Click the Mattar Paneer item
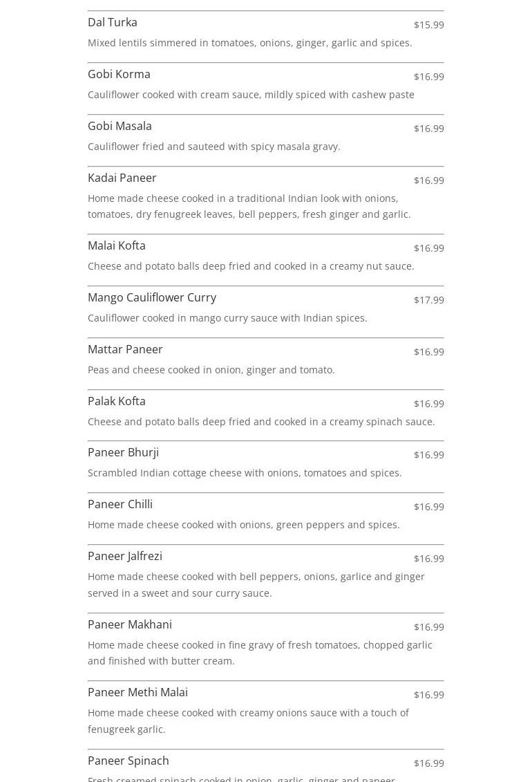This screenshot has width=532, height=782. coord(125,350)
